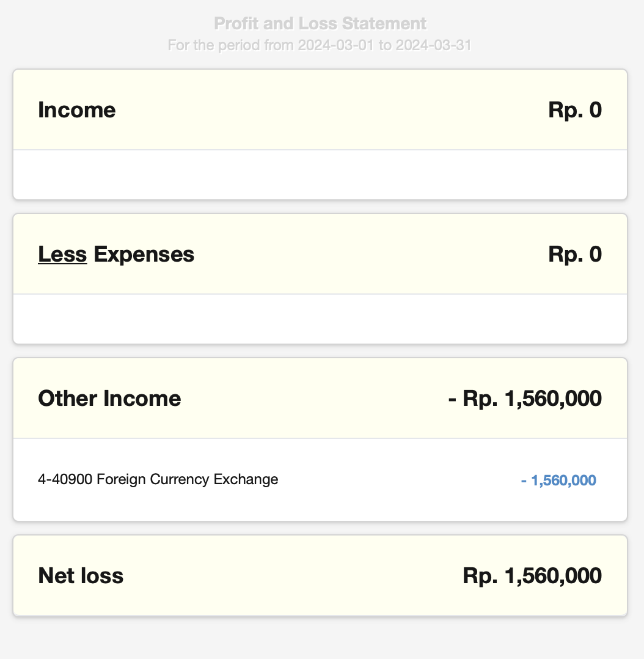
Task: Select the Income section heading
Action: point(77,110)
